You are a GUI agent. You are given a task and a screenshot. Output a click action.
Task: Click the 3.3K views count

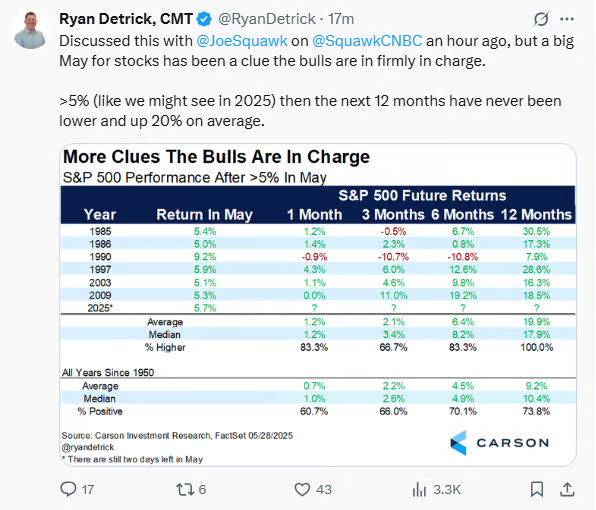tap(447, 489)
